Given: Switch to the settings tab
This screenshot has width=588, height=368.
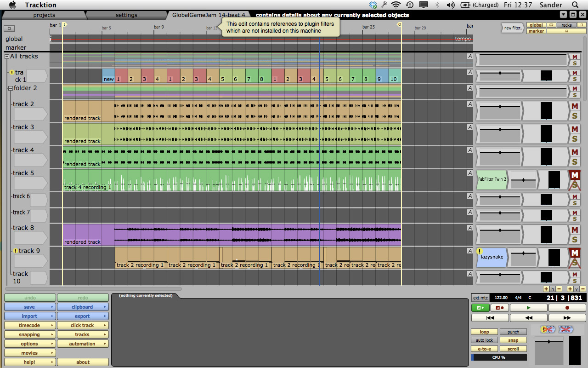Looking at the screenshot, I should (126, 15).
